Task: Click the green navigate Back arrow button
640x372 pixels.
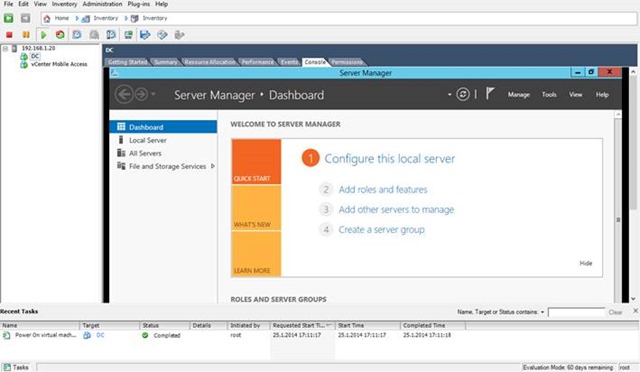Action: coord(9,18)
